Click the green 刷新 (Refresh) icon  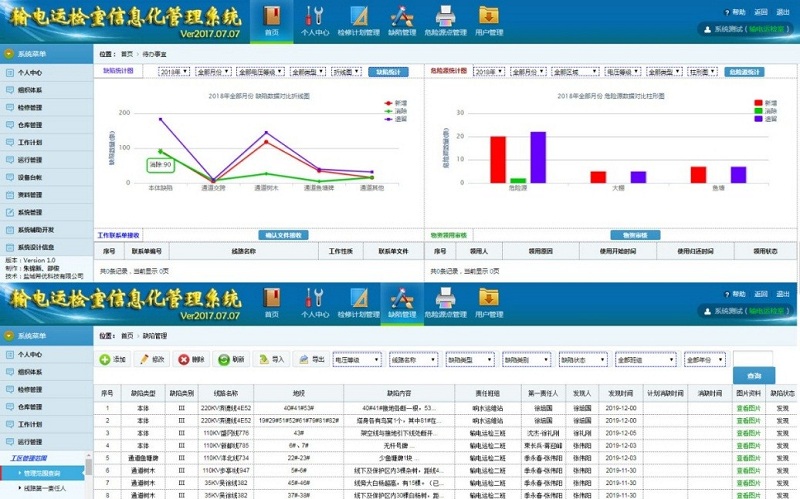point(224,359)
